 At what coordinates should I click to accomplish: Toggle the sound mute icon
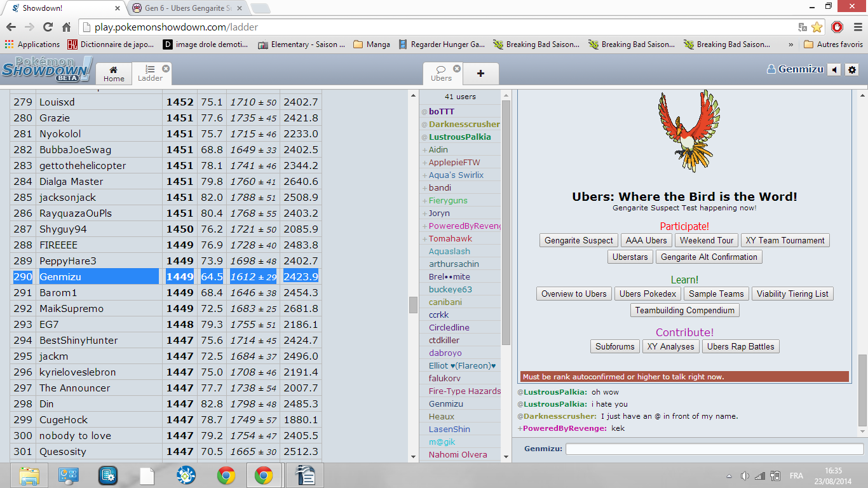(x=835, y=70)
